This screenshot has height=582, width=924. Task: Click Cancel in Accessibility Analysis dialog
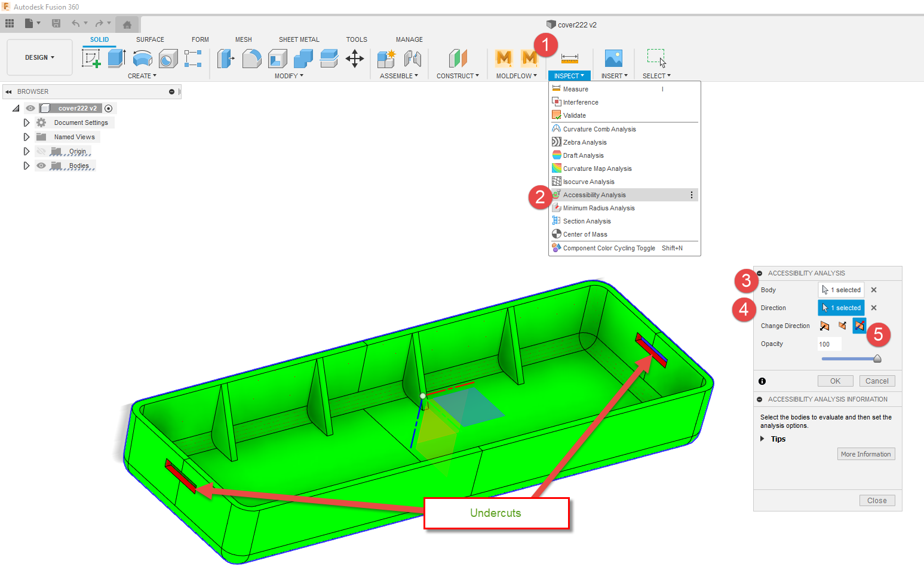[x=877, y=381]
